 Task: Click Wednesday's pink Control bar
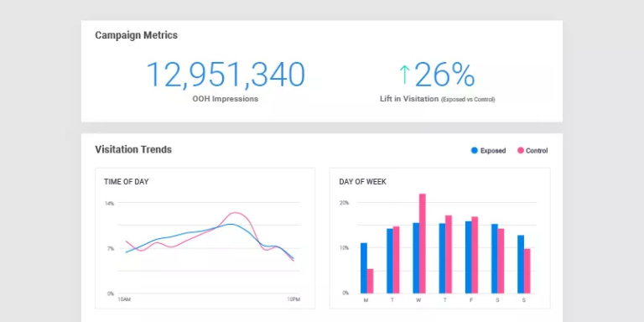(423, 243)
